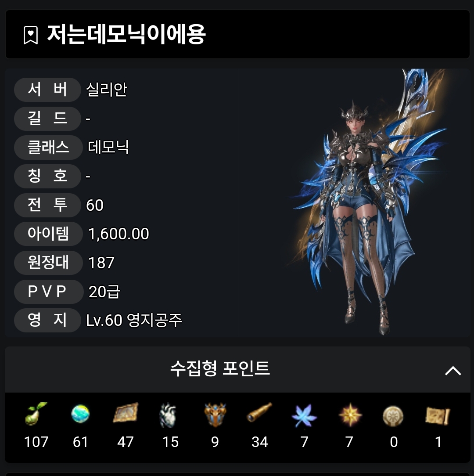Select the 클래스 label pill
This screenshot has width=474, height=476.
(48, 148)
